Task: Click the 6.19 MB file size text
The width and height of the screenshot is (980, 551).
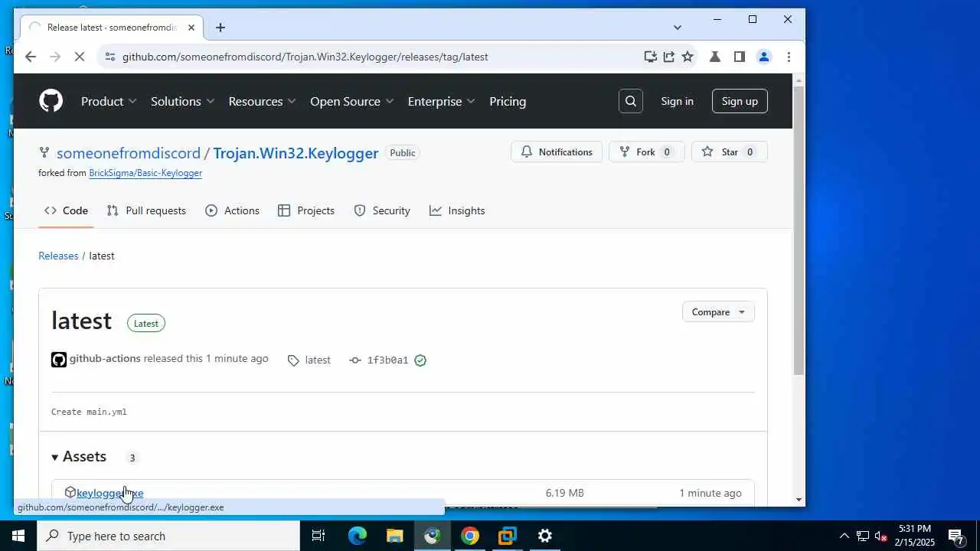Action: (x=565, y=493)
